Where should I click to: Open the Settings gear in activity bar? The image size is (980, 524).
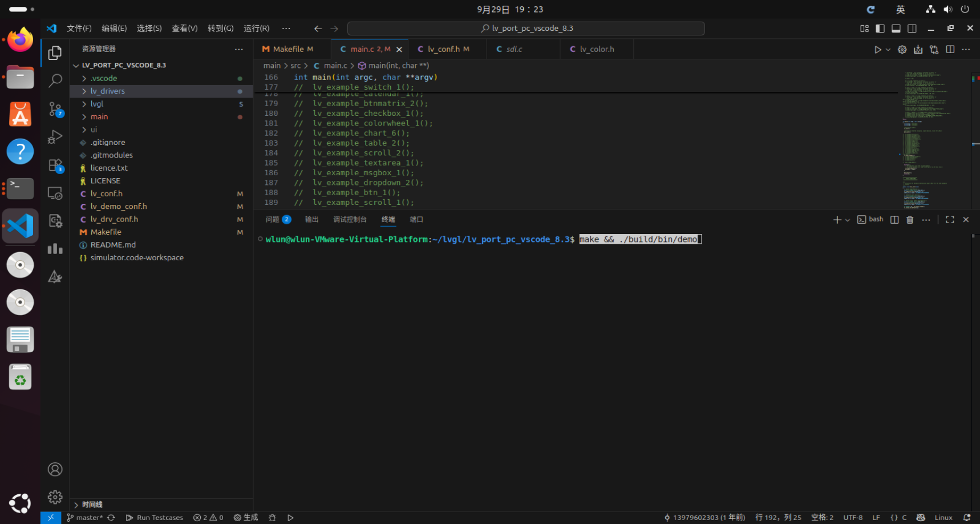point(55,497)
